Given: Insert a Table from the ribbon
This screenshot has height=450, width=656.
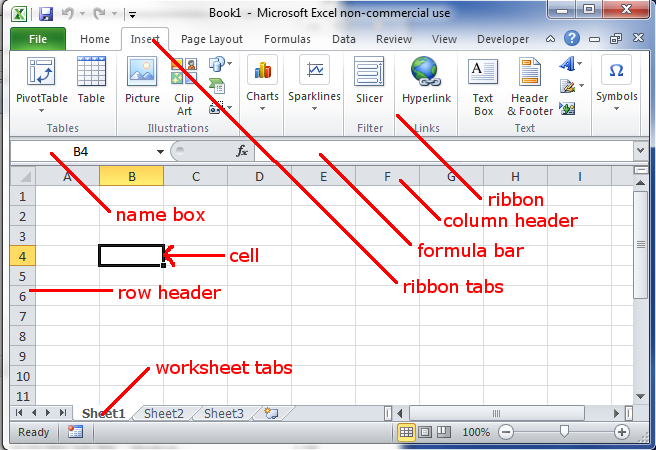Looking at the screenshot, I should click(91, 80).
